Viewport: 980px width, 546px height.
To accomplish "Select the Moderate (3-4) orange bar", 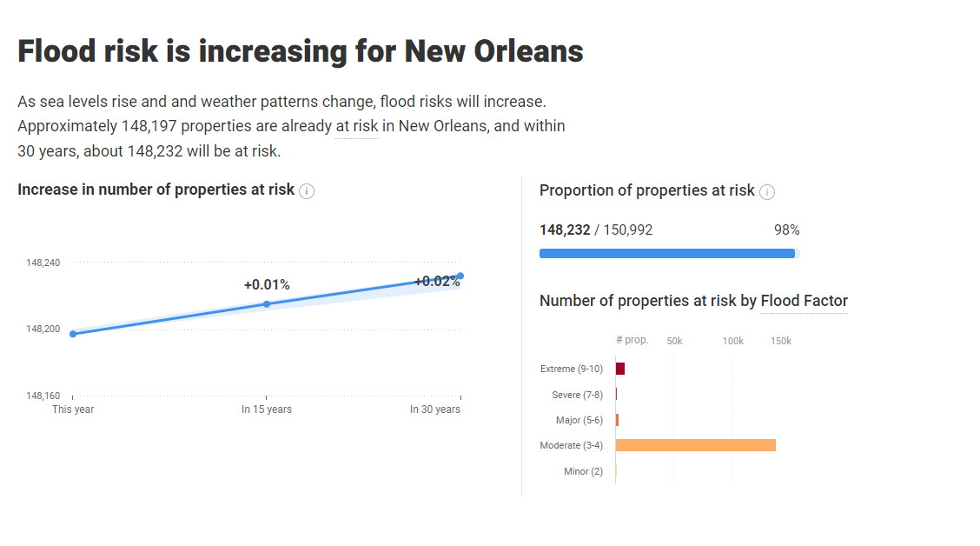I will (695, 445).
